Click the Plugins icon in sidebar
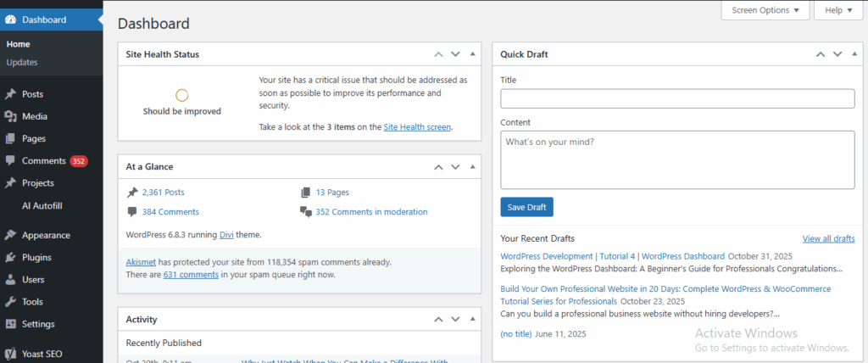This screenshot has height=363, width=868. point(10,258)
